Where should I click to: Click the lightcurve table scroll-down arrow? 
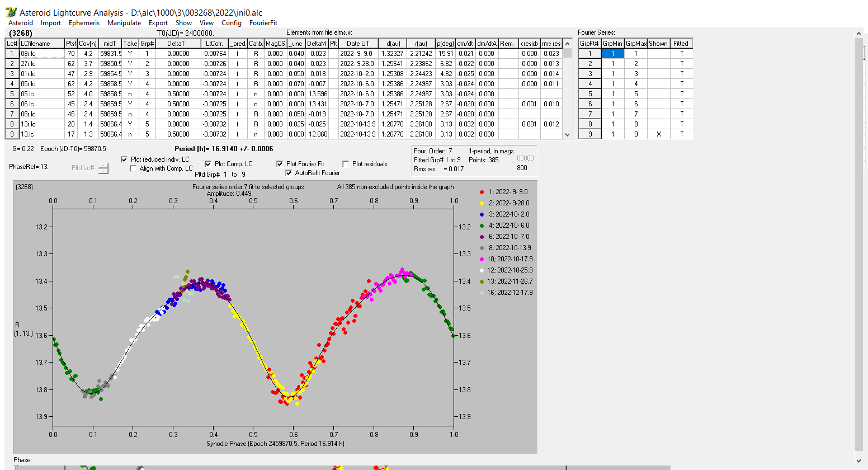pyautogui.click(x=568, y=134)
